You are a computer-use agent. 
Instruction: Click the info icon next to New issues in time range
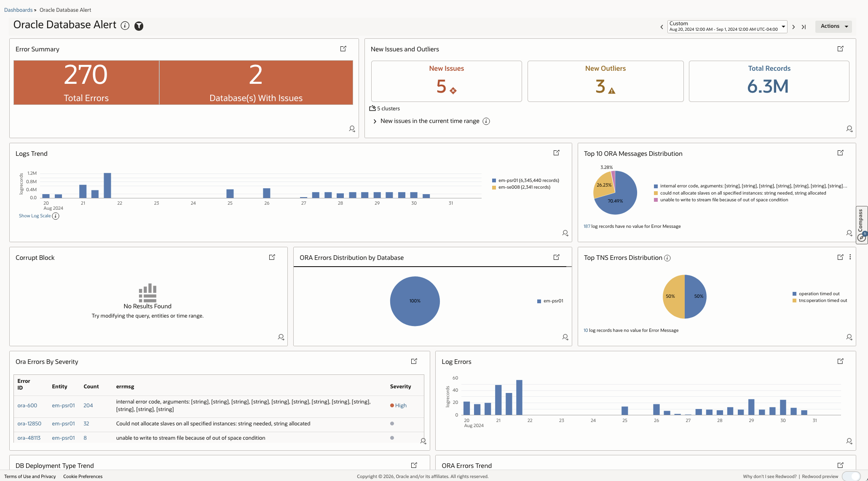pyautogui.click(x=486, y=121)
